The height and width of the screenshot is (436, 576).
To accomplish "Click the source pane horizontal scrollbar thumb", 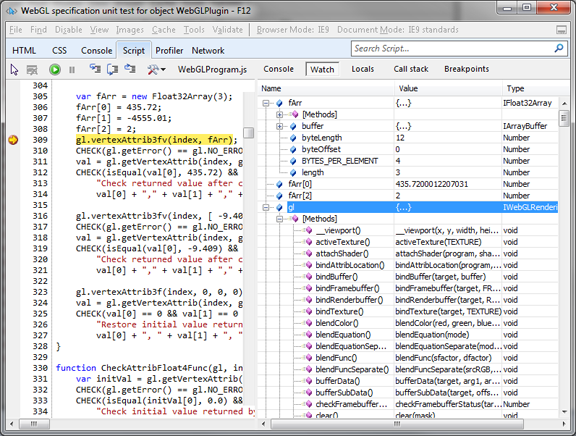I will point(34,424).
